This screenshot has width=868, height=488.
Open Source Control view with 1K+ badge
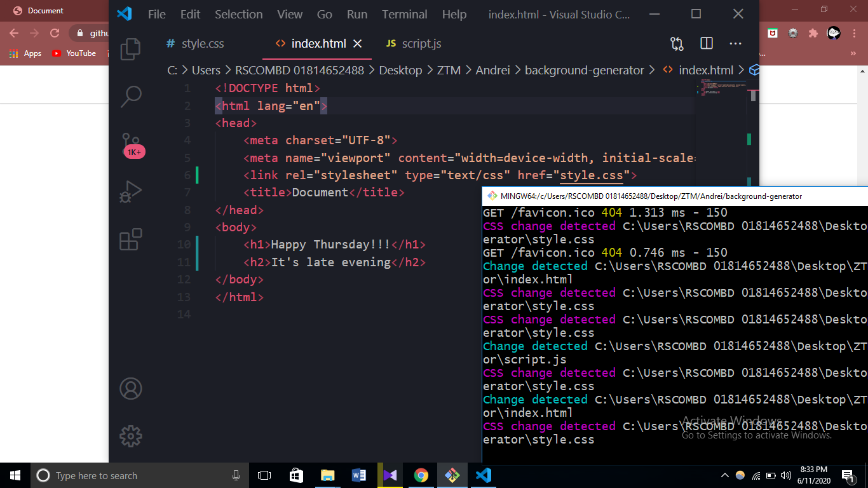132,146
